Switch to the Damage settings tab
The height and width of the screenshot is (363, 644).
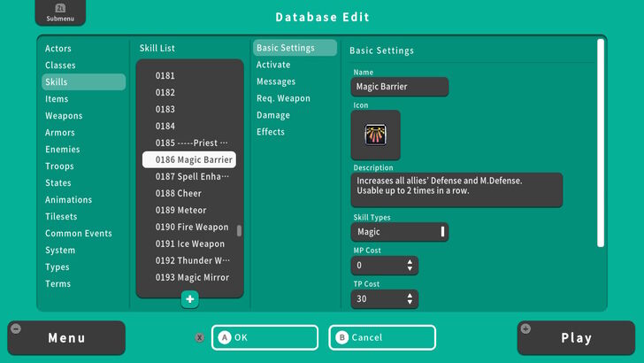(x=272, y=115)
